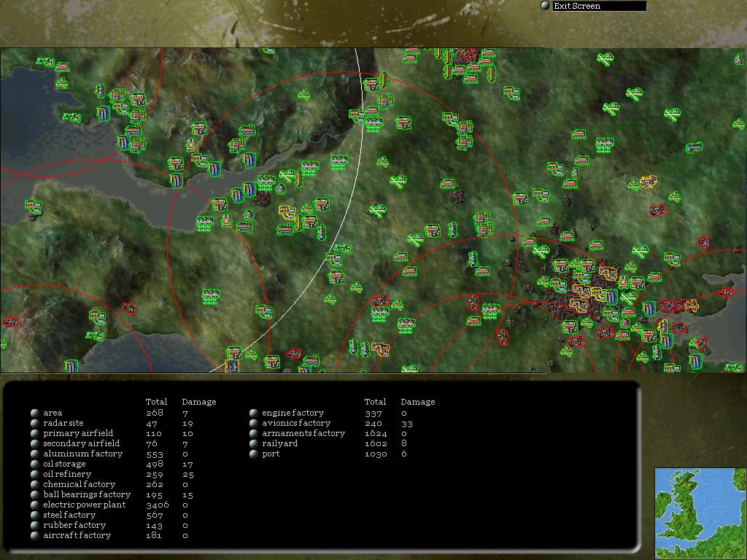747x560 pixels.
Task: Toggle the electric power plant bullet
Action: point(35,505)
